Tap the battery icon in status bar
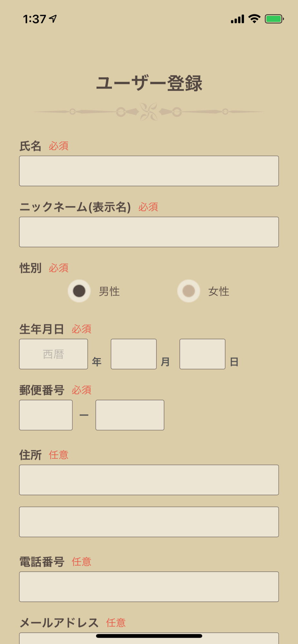 [274, 19]
